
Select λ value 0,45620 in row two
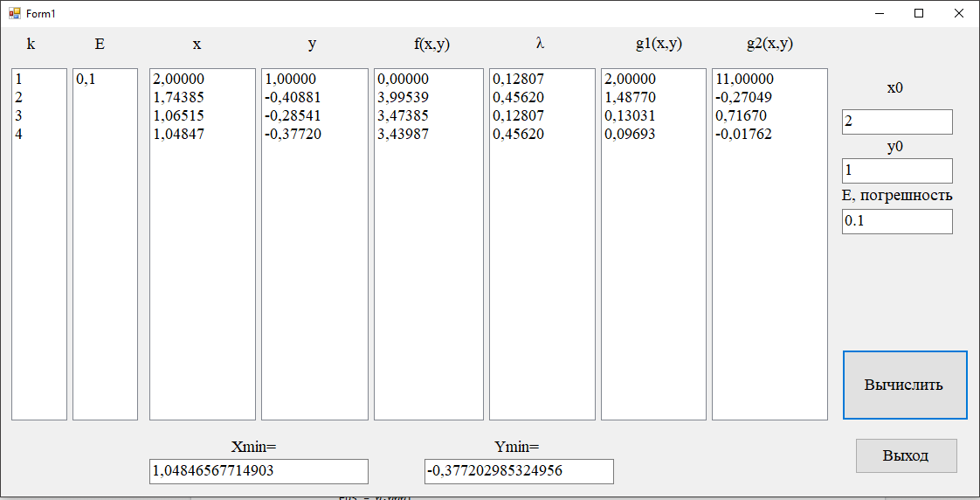click(x=542, y=97)
